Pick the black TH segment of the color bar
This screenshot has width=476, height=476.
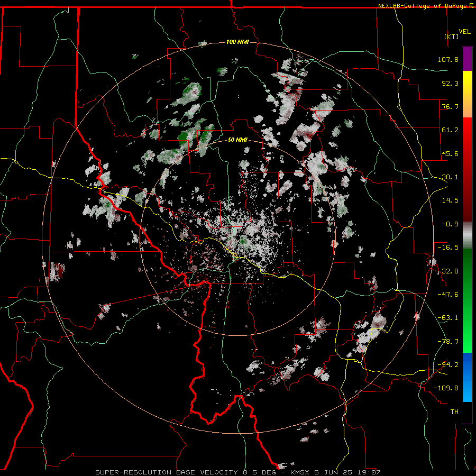coord(467,412)
